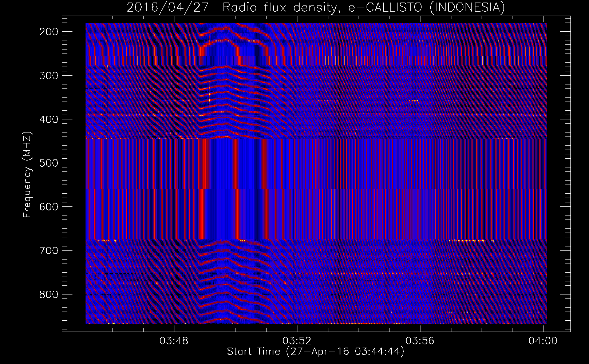The height and width of the screenshot is (364, 589).
Task: Click the plot title 'Radio flux density, e-CALLISTO (INDONESIA)'
Action: [363, 7]
